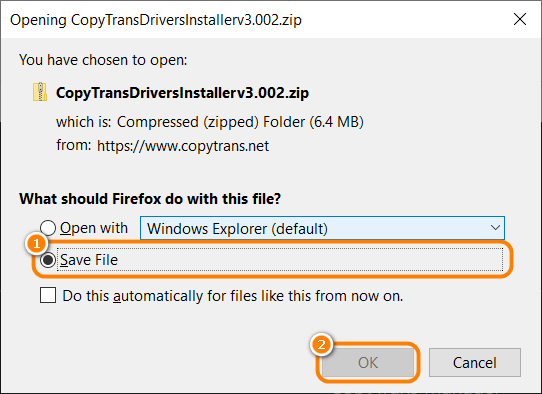Click the dialog title bar text

pos(156,20)
